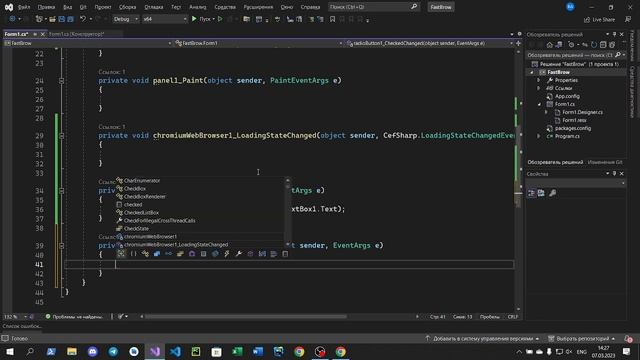Save all files with the stacked floppy icon
Image resolution: width=640 pixels, height=360 pixels.
click(71, 19)
